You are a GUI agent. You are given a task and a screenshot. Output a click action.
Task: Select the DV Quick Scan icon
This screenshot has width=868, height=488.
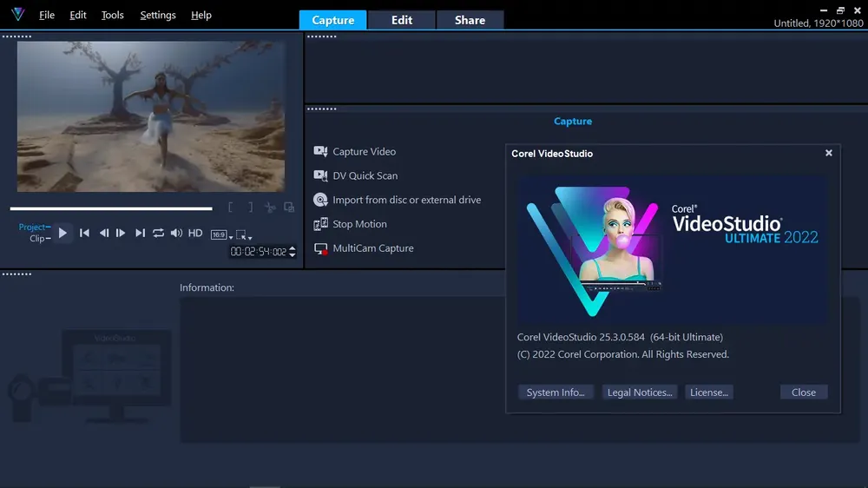click(x=320, y=175)
